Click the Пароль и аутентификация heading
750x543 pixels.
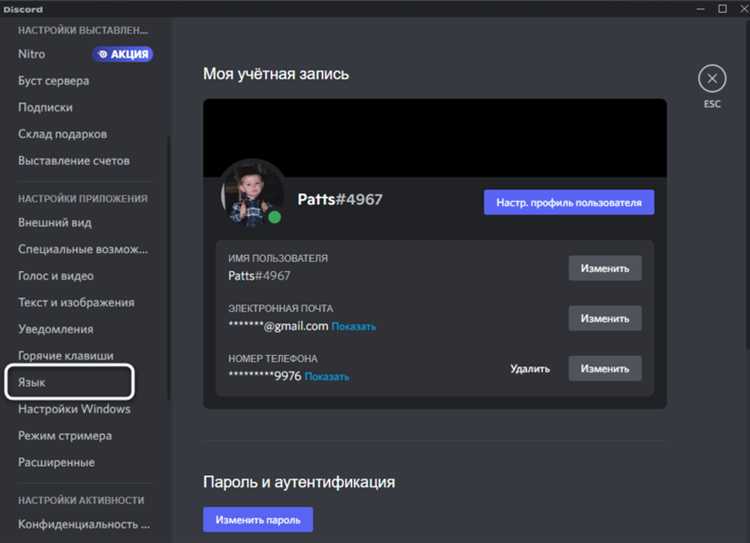pos(299,482)
